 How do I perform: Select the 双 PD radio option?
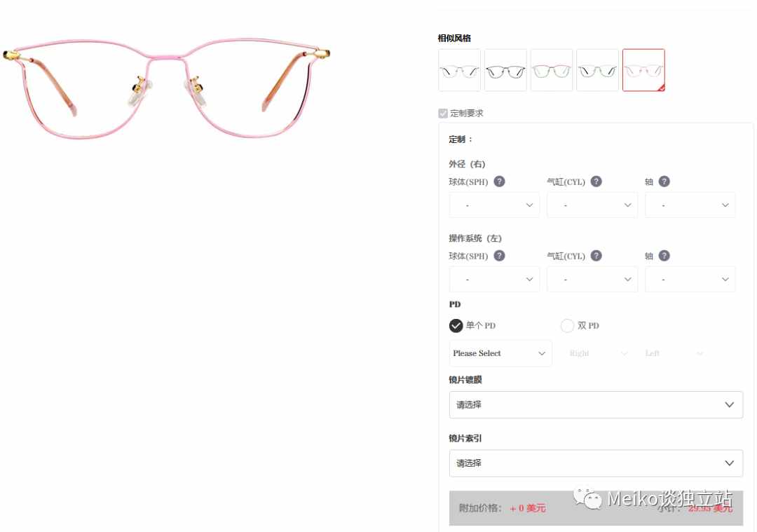point(567,326)
